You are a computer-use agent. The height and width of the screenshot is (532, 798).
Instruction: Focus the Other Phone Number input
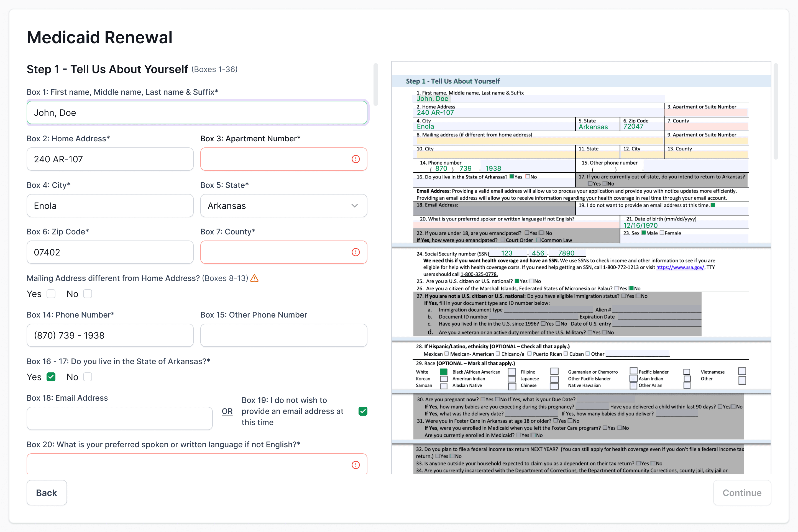[284, 335]
